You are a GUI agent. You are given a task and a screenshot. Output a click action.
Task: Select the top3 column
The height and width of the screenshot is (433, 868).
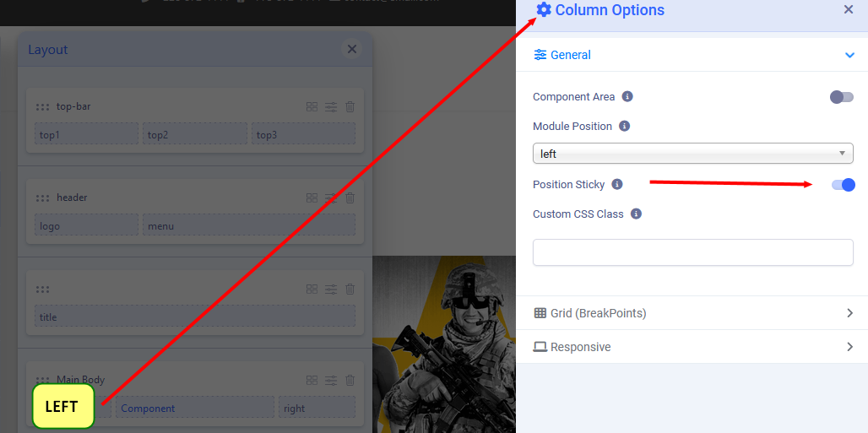tap(303, 134)
